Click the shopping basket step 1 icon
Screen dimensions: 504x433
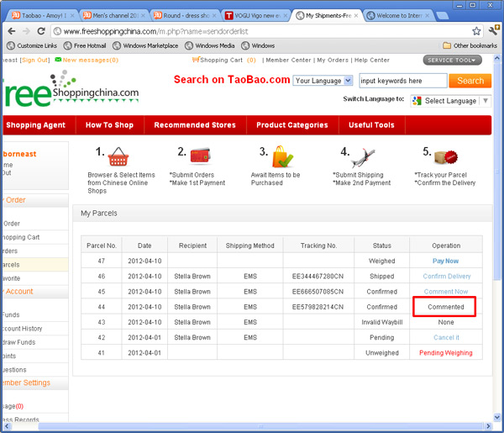118,156
